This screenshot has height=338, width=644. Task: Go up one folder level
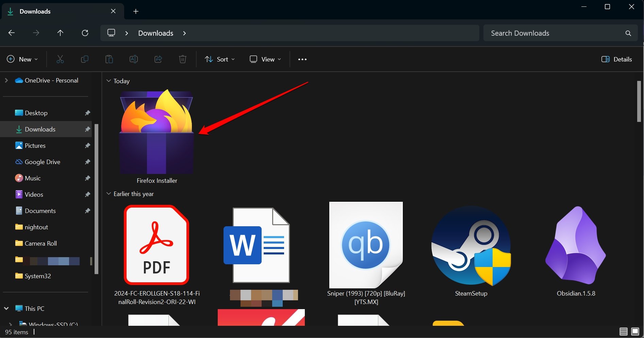pos(60,33)
